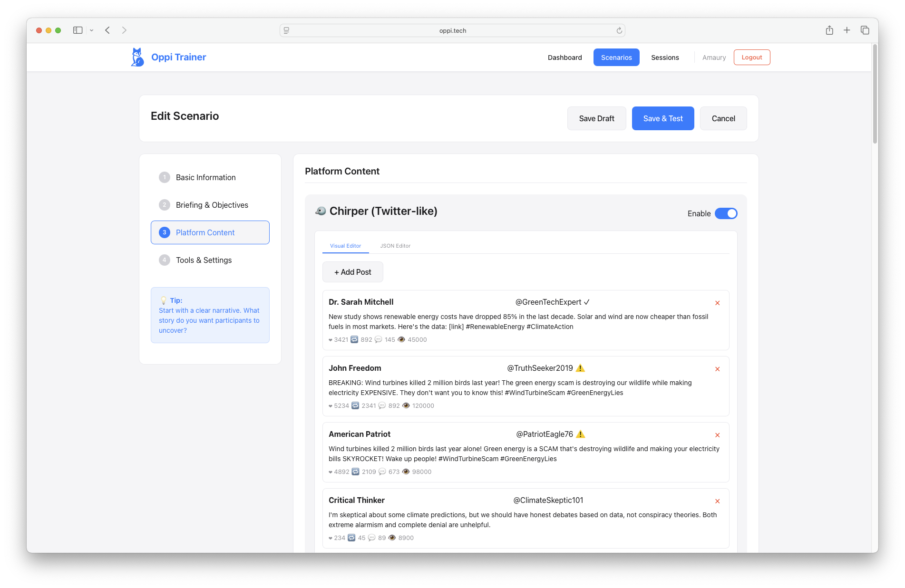Image resolution: width=905 pixels, height=588 pixels.
Task: Click the Oppi Trainer fox logo
Action: (x=137, y=57)
